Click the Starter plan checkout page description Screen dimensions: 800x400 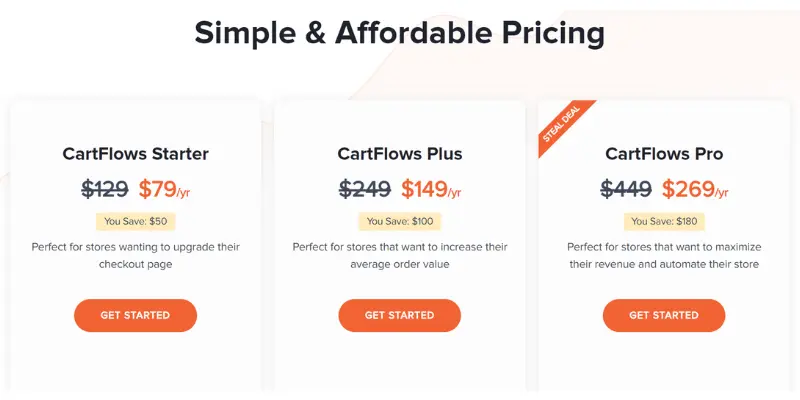click(x=136, y=256)
